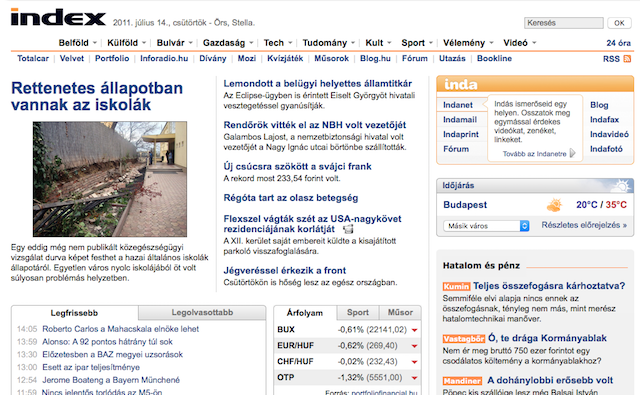Click the Vastagbőr blog tag badge
This screenshot has height=395, width=640.
click(x=464, y=339)
